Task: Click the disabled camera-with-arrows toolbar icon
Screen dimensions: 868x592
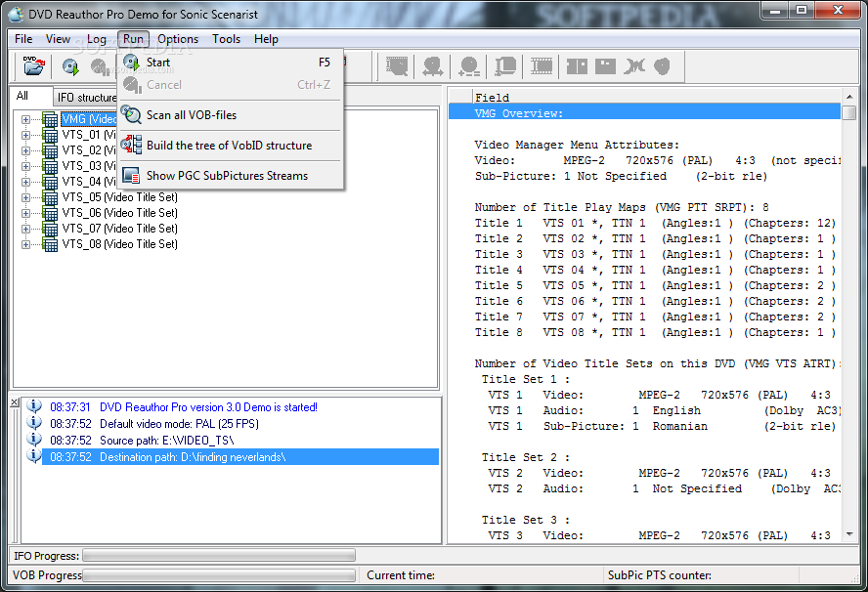Action: point(432,65)
